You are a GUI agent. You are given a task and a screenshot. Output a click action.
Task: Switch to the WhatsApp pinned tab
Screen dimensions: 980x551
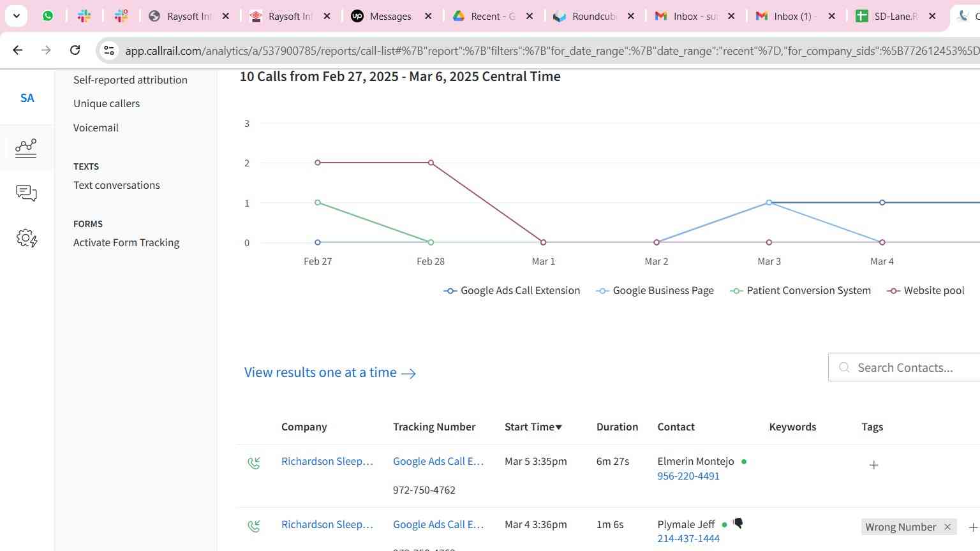48,16
